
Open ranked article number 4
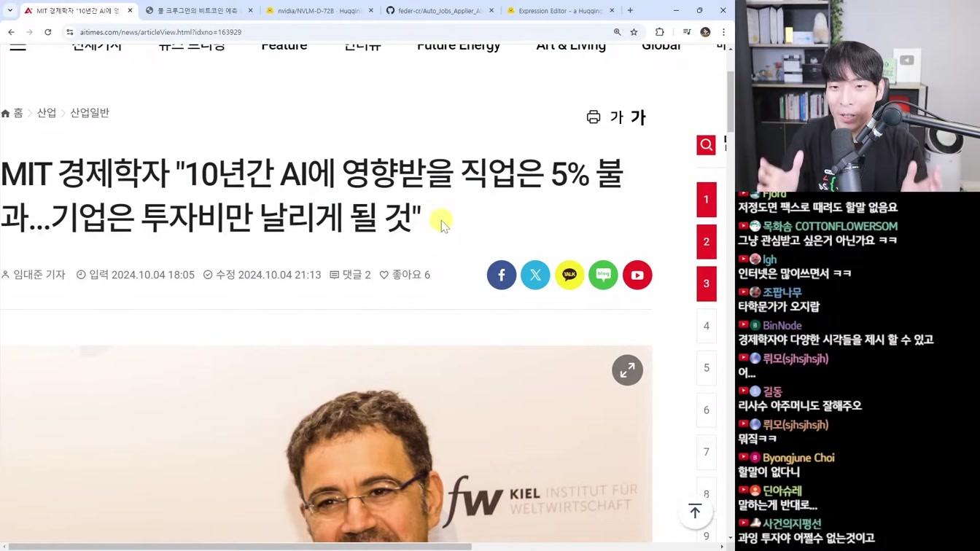[x=707, y=326]
